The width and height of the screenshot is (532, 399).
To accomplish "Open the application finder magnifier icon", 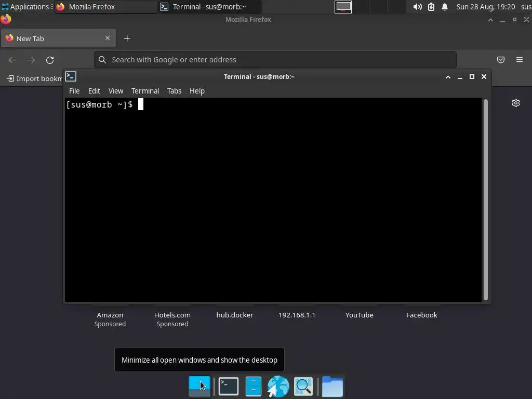I will [x=303, y=386].
